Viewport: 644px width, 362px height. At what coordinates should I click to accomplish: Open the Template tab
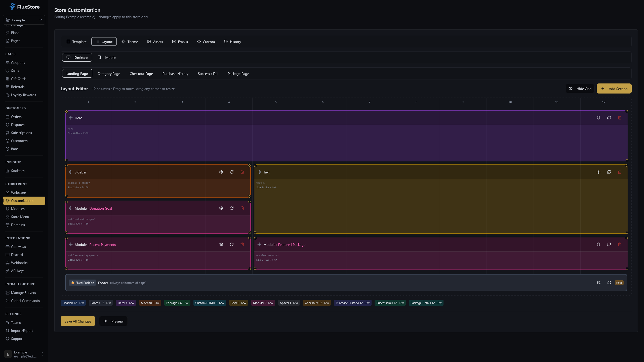(x=76, y=41)
